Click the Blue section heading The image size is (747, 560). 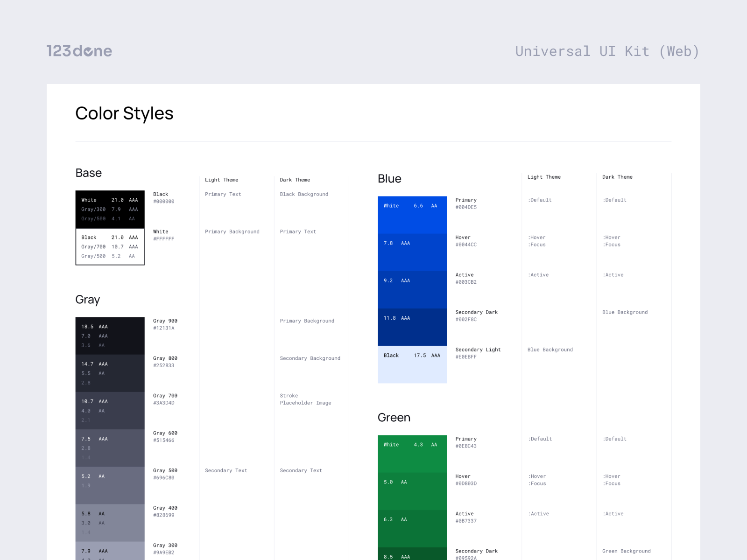click(389, 179)
